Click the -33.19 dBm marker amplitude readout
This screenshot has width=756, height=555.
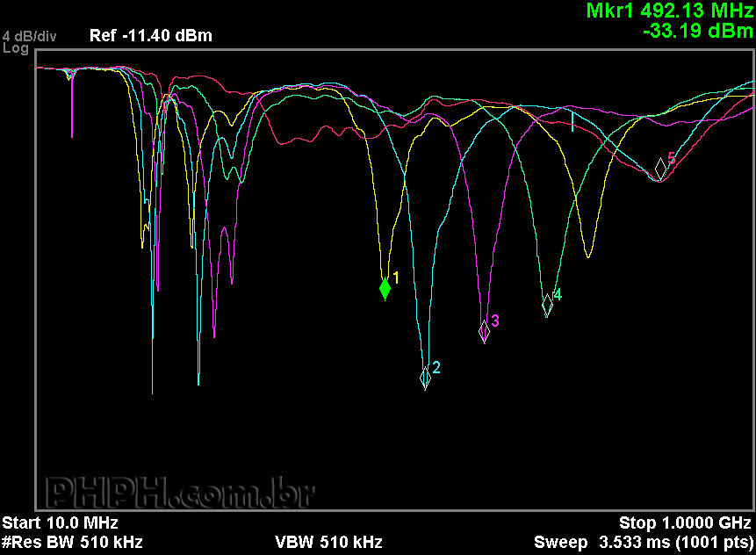(x=697, y=32)
